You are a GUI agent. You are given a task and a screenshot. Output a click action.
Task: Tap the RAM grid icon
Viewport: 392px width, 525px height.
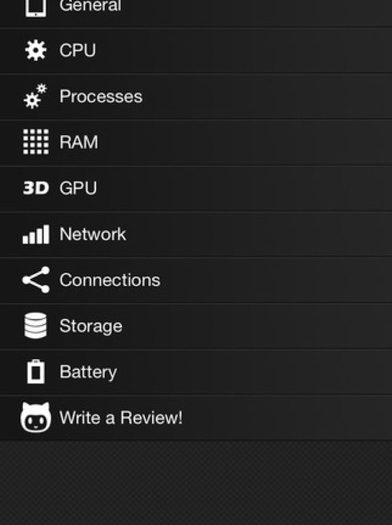coord(36,142)
